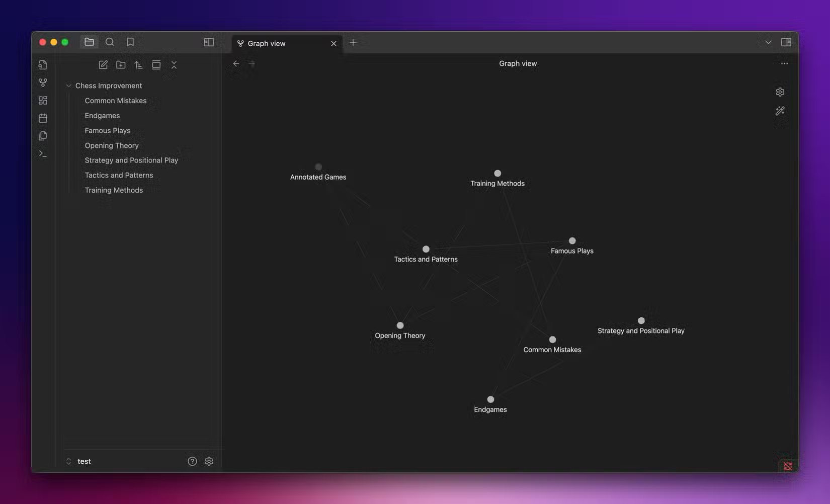Create a new folder in the file explorer
The width and height of the screenshot is (830, 504).
pyautogui.click(x=121, y=64)
